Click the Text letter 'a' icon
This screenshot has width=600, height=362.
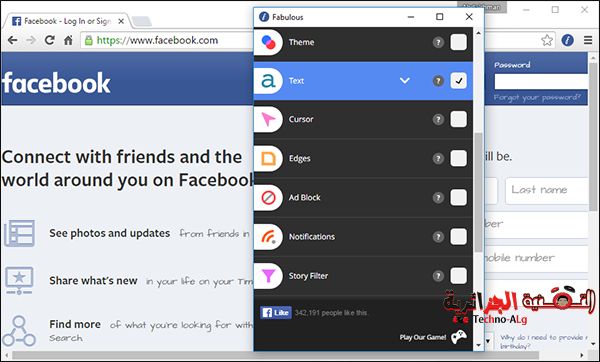coord(268,81)
